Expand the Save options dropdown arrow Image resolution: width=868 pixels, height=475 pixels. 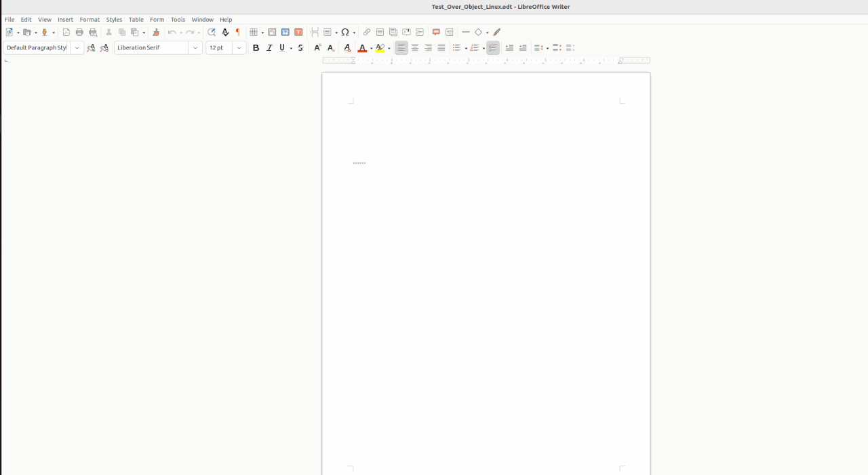54,33
